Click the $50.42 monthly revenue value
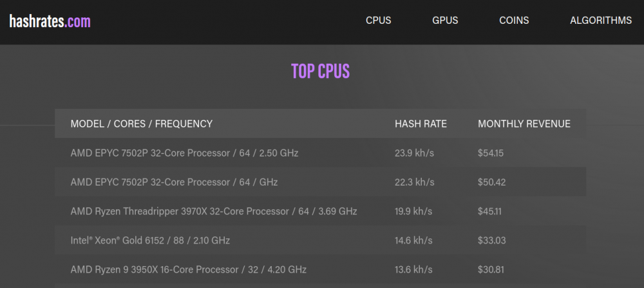Image resolution: width=644 pixels, height=288 pixels. (x=492, y=182)
